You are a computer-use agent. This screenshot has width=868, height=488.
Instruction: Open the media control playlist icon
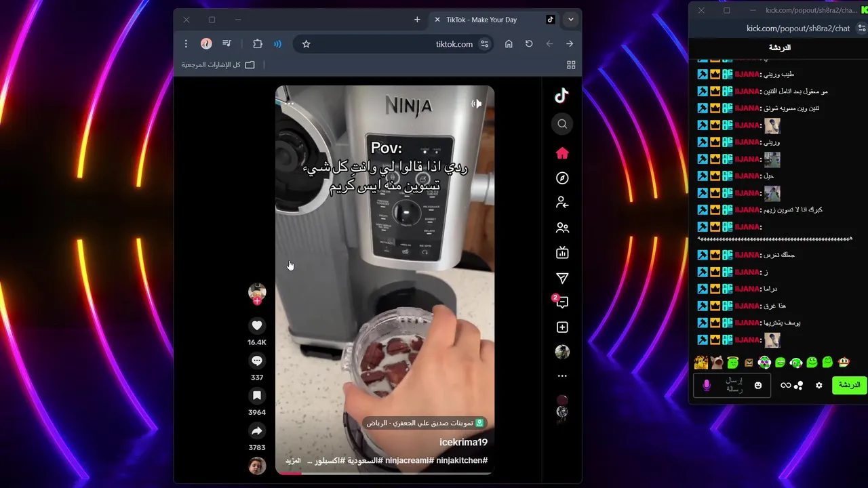click(x=226, y=43)
